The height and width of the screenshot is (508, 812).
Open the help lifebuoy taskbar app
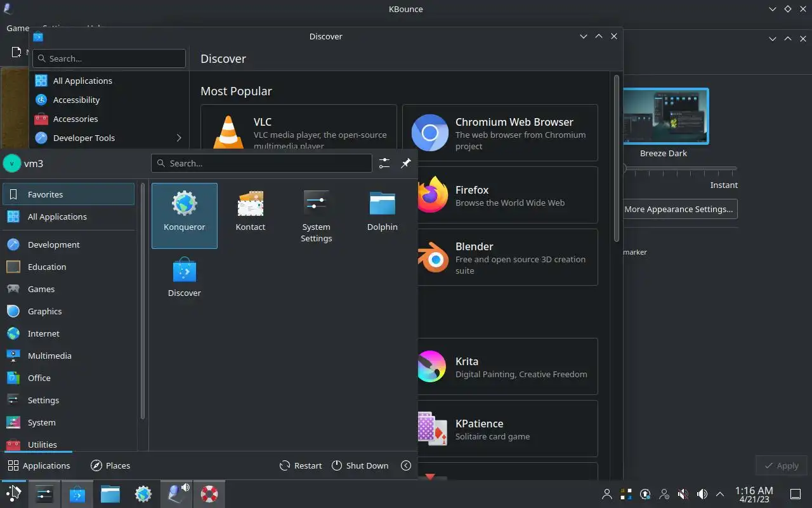[209, 493]
